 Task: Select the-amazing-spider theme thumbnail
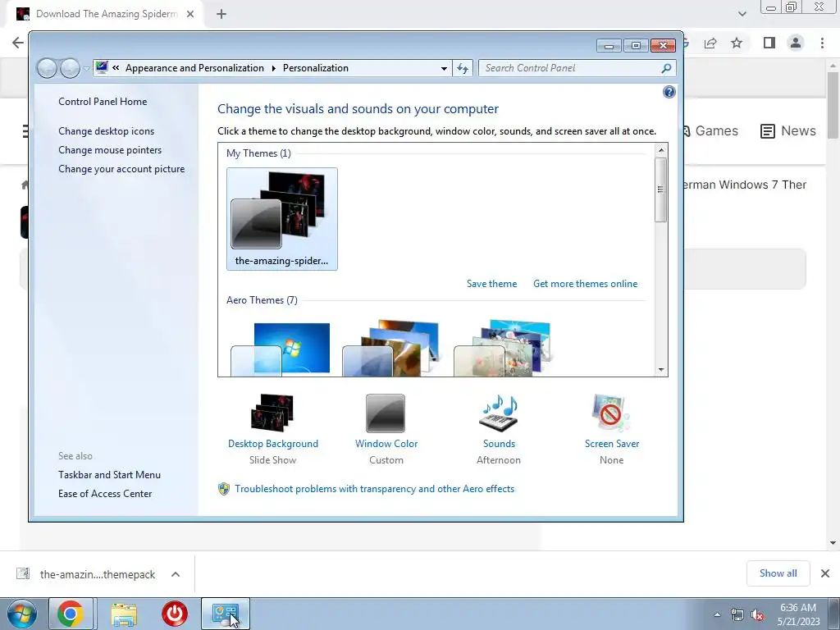coord(282,218)
